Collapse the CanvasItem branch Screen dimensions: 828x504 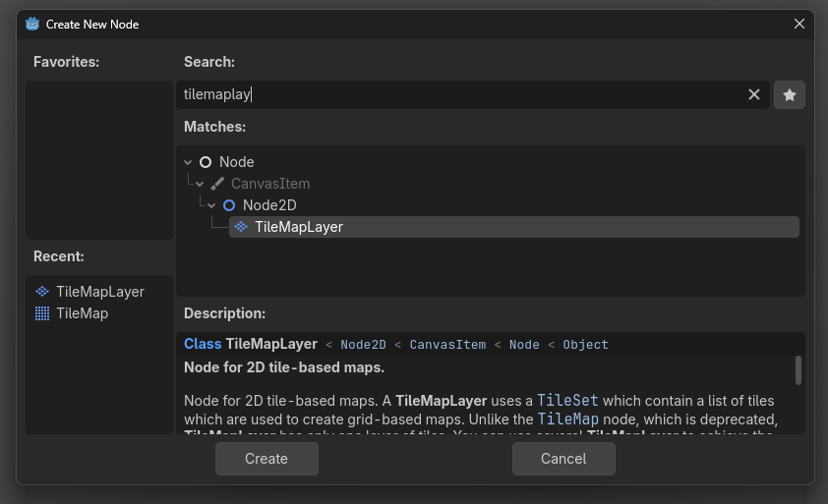pyautogui.click(x=200, y=184)
